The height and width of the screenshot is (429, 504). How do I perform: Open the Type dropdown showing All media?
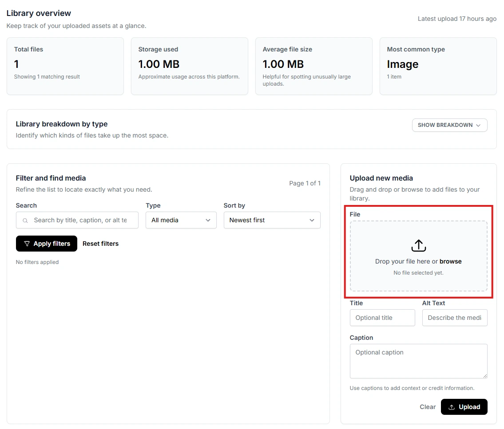pyautogui.click(x=181, y=220)
